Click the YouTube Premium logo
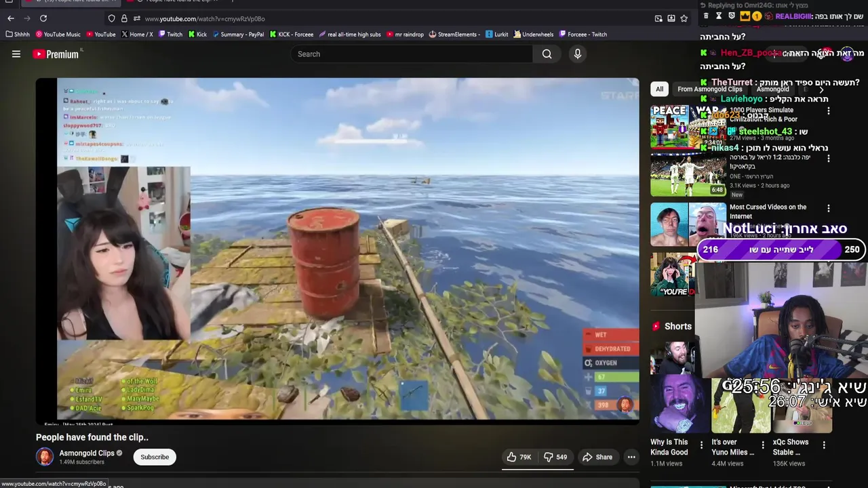868x488 pixels. pos(56,54)
